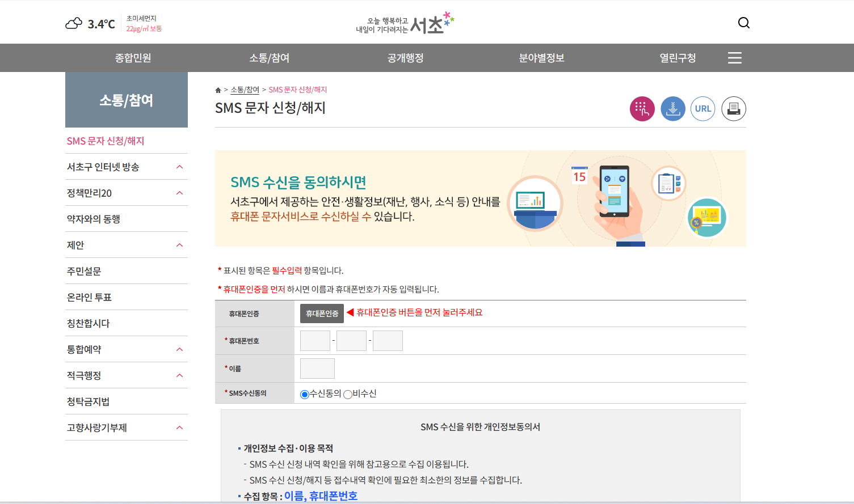Screen dimensions: 854x504
Task: Open the 종합민원 top menu
Action: click(x=133, y=58)
